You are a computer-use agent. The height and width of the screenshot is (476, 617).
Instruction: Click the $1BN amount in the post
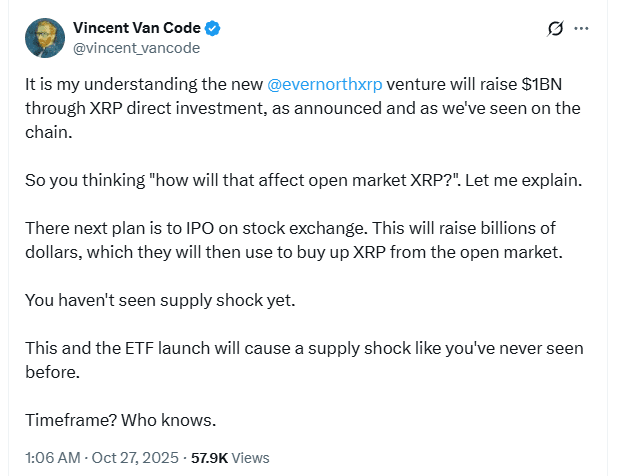pos(541,84)
